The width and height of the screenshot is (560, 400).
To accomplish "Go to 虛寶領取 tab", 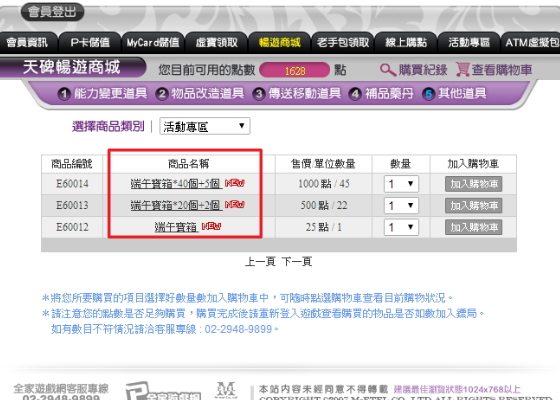I will click(216, 43).
